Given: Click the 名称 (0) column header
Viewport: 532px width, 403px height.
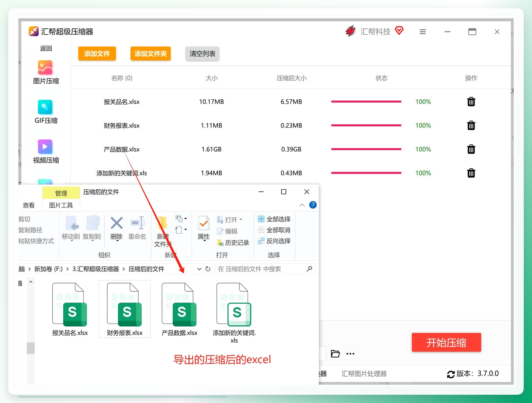Looking at the screenshot, I should [122, 78].
